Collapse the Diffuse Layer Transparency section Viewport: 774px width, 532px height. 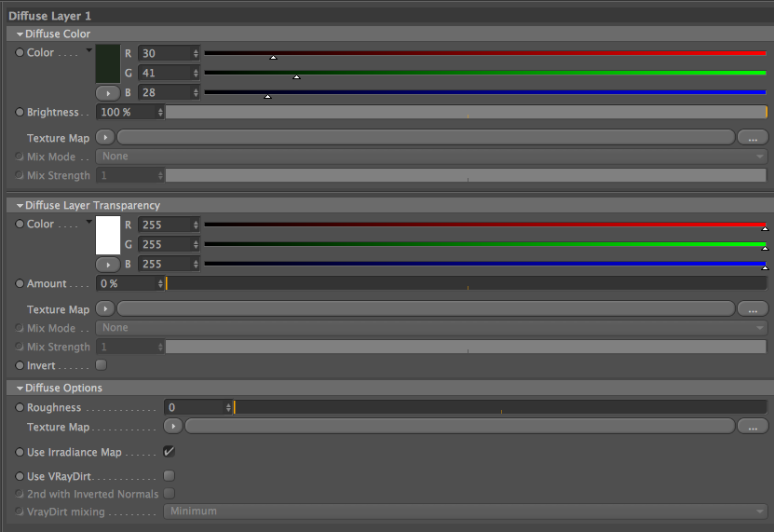[x=20, y=206]
